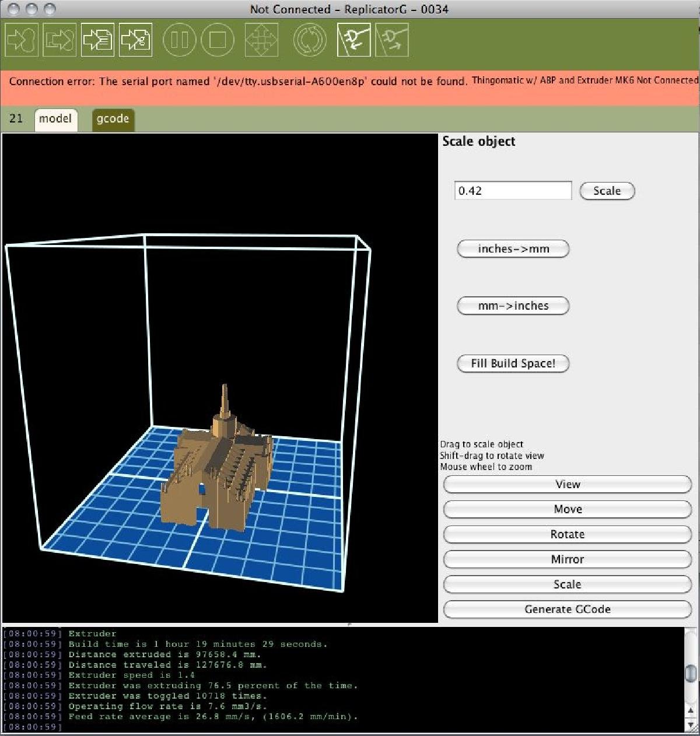Expand the Mirror panel section
This screenshot has width=700, height=736.
pos(567,559)
